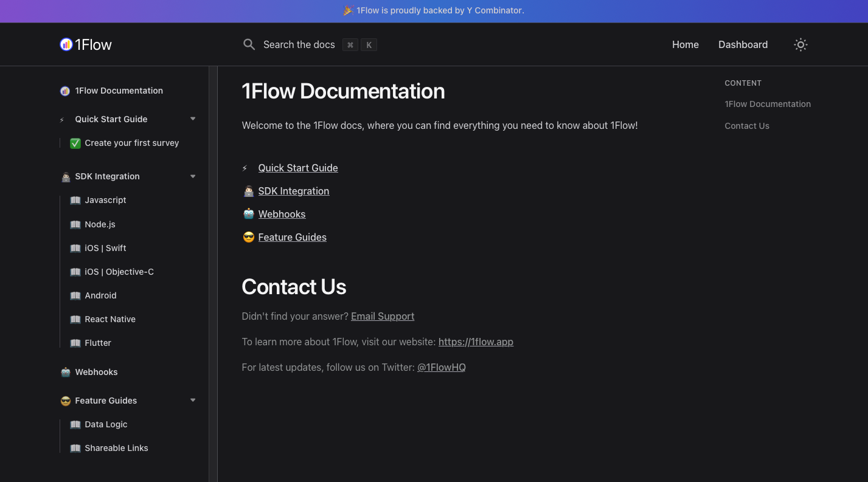Viewport: 868px width, 482px height.
Task: Click the book icon next to iOS | Swift
Action: coord(75,249)
